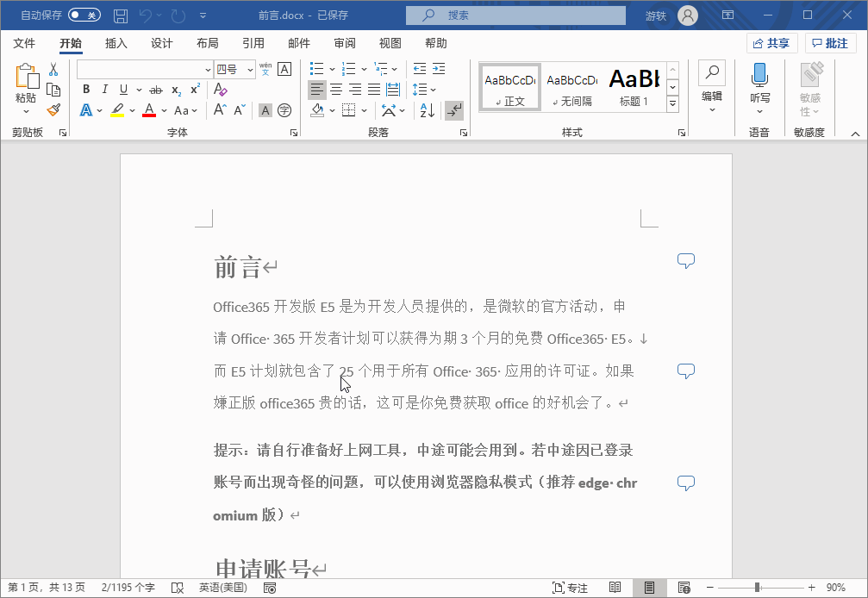Open the 编辑 editing button
Image resolution: width=868 pixels, height=598 pixels.
[x=712, y=87]
